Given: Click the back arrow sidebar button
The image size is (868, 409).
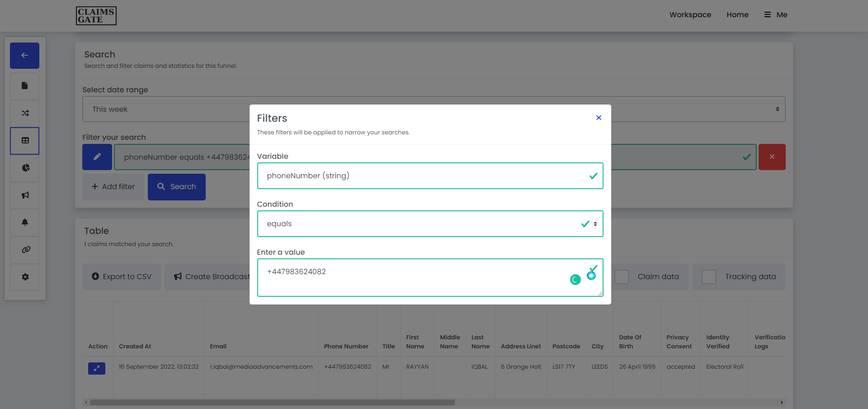Looking at the screenshot, I should coord(24,55).
